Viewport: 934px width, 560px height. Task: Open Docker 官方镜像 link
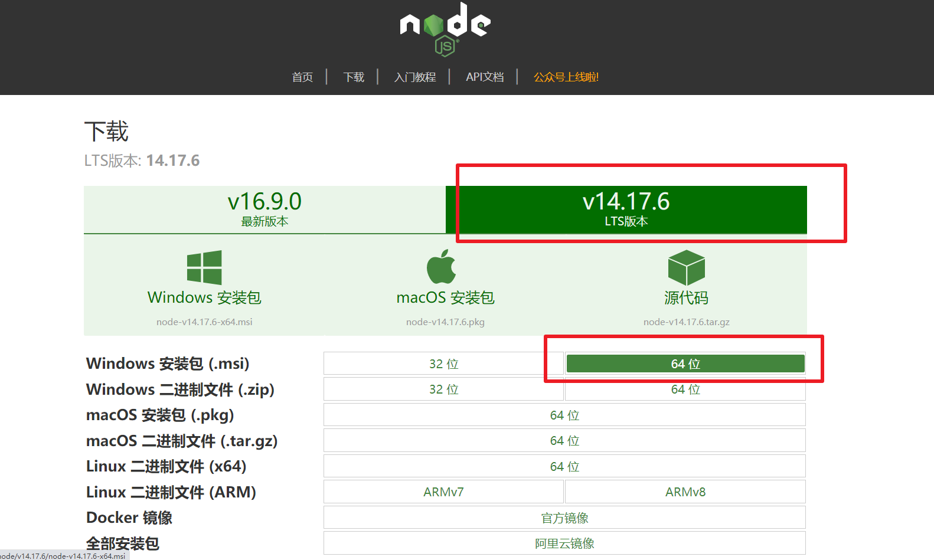(564, 518)
